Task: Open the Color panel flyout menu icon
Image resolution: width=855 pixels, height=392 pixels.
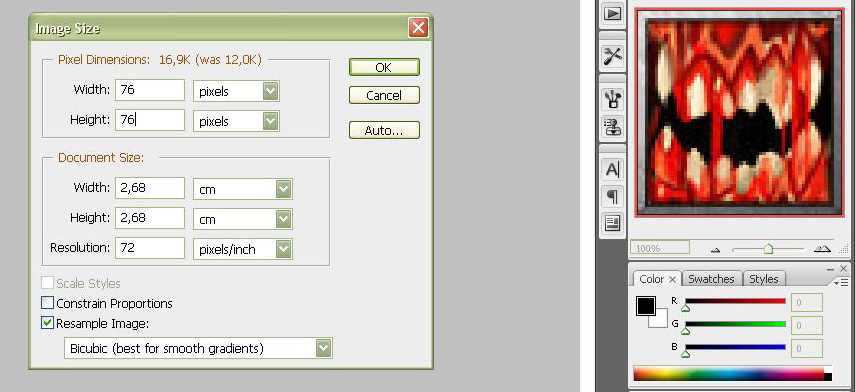Action: [841, 282]
